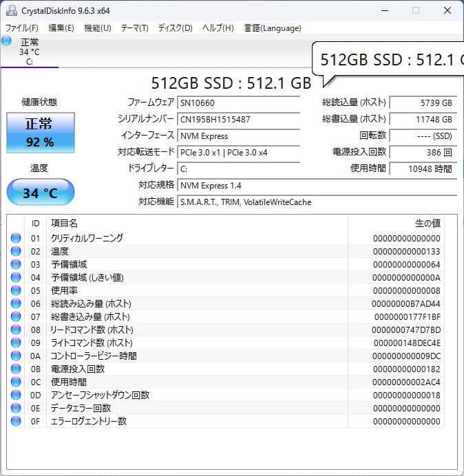Click raw value 0000000002AC4
The image size is (464, 476).
pyautogui.click(x=406, y=382)
